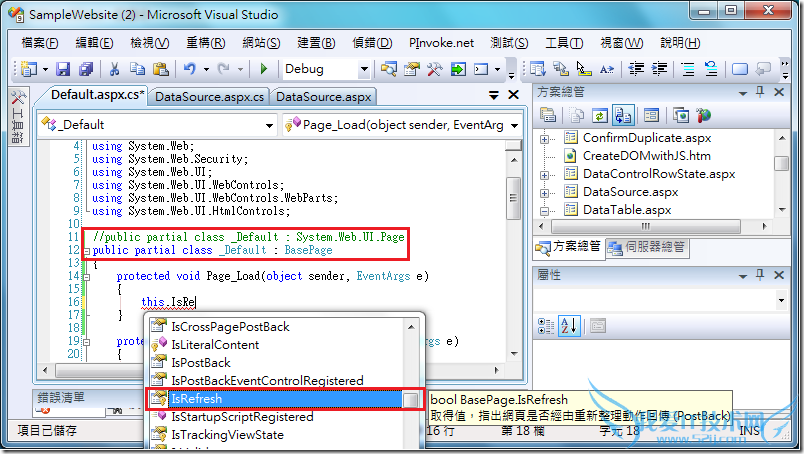The image size is (804, 454).
Task: Collapse the outline box beside the class declaration
Action: point(85,250)
